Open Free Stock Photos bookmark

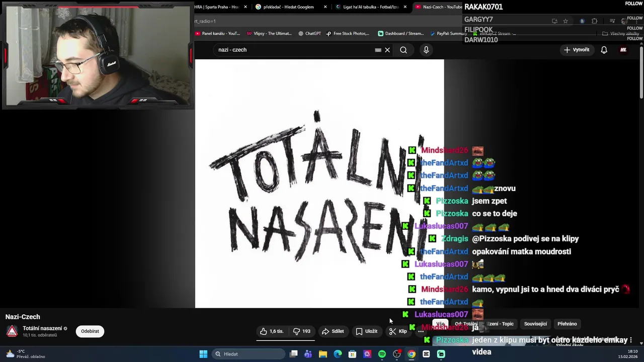tap(348, 34)
